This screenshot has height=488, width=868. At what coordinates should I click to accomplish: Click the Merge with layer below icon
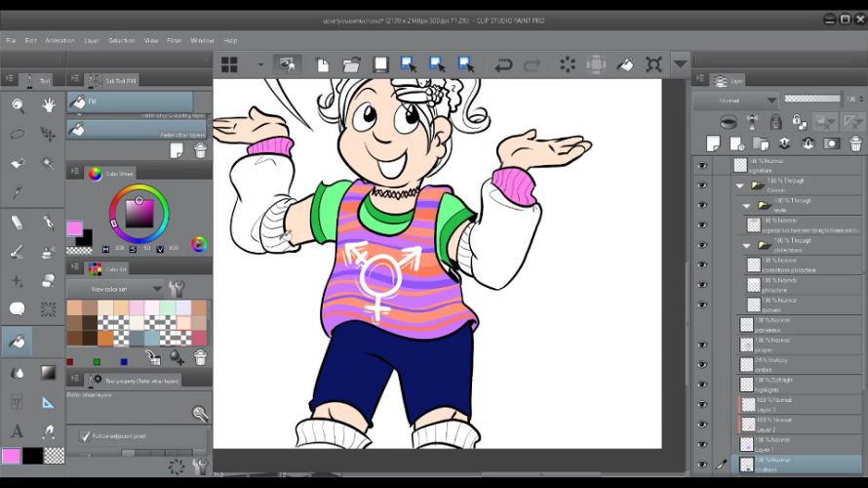click(808, 144)
